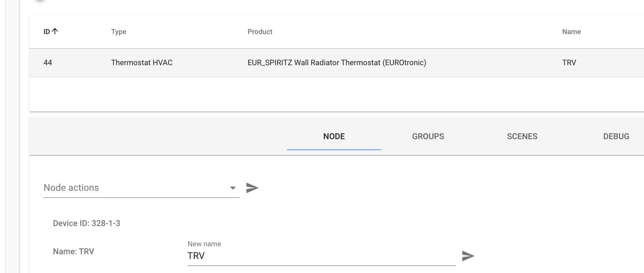
Task: Open the SCENES tab
Action: click(x=522, y=136)
